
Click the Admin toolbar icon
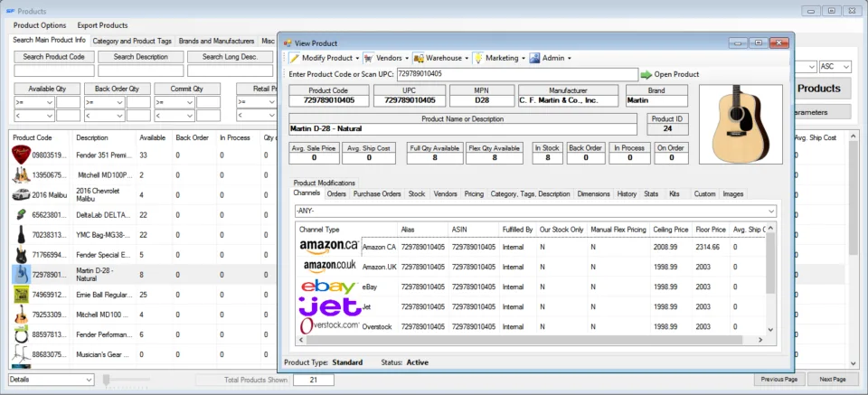pyautogui.click(x=534, y=58)
